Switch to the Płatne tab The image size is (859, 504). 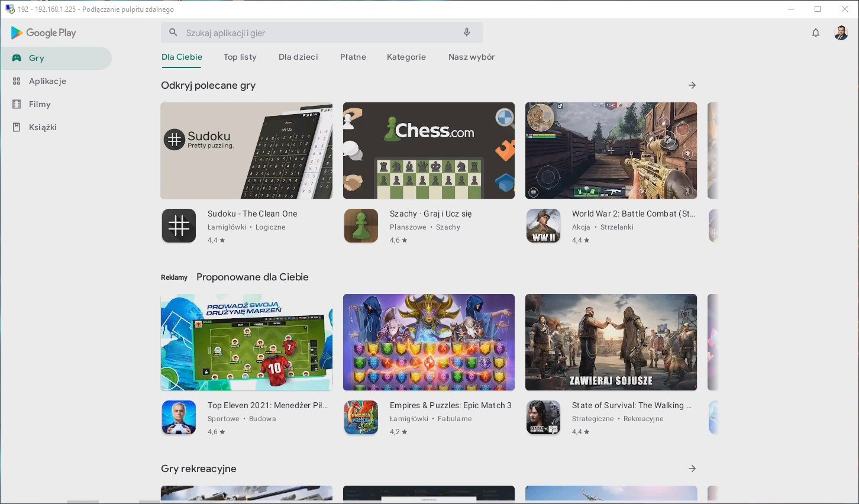pyautogui.click(x=353, y=57)
